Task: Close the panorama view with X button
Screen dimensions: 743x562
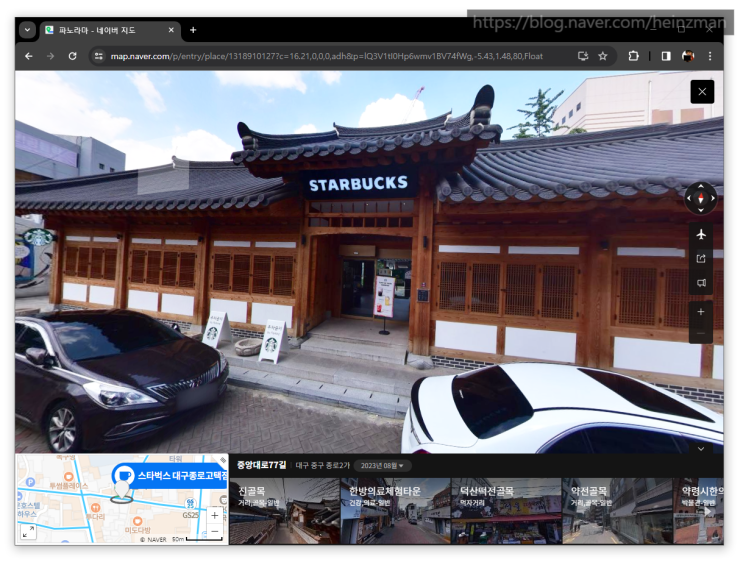Action: point(702,92)
